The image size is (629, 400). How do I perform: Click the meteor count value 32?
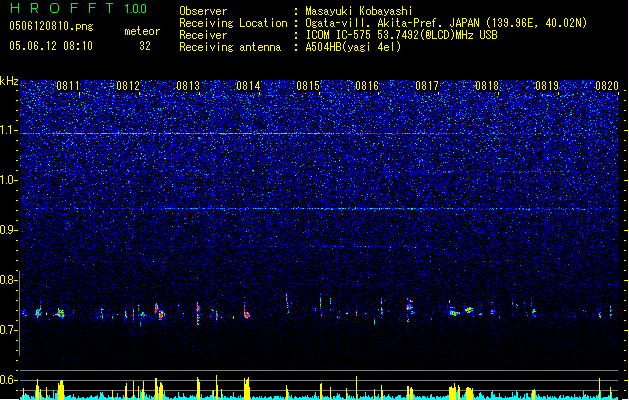145,46
